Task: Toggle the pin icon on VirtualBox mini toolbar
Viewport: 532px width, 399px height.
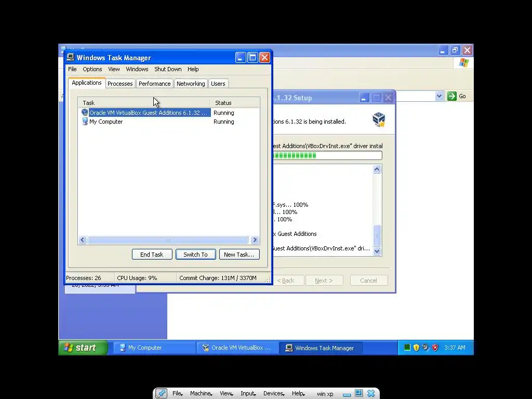Action: [161, 393]
